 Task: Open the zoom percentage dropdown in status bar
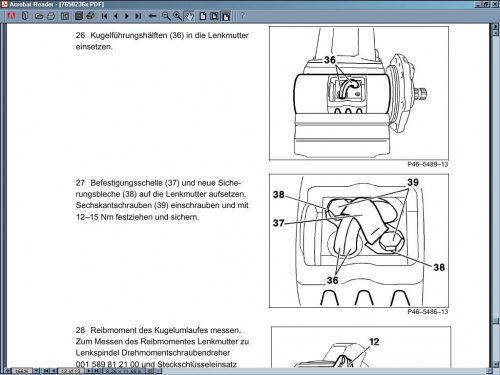tap(36, 371)
